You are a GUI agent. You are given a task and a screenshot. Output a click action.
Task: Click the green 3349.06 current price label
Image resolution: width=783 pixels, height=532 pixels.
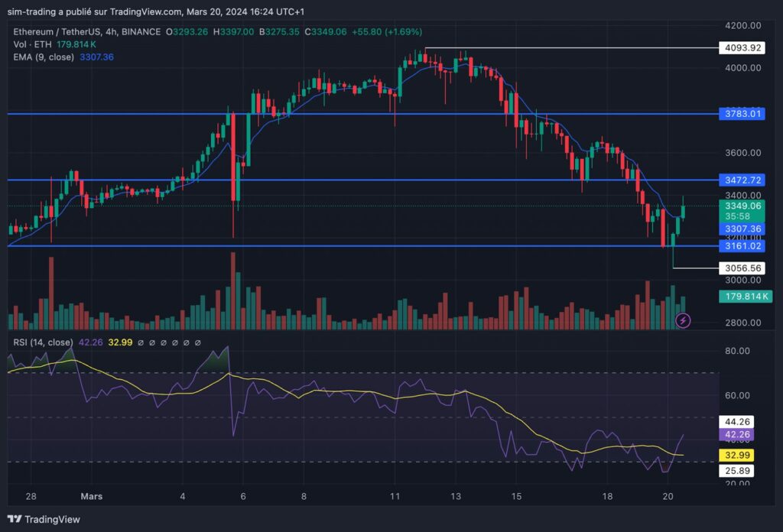(742, 206)
